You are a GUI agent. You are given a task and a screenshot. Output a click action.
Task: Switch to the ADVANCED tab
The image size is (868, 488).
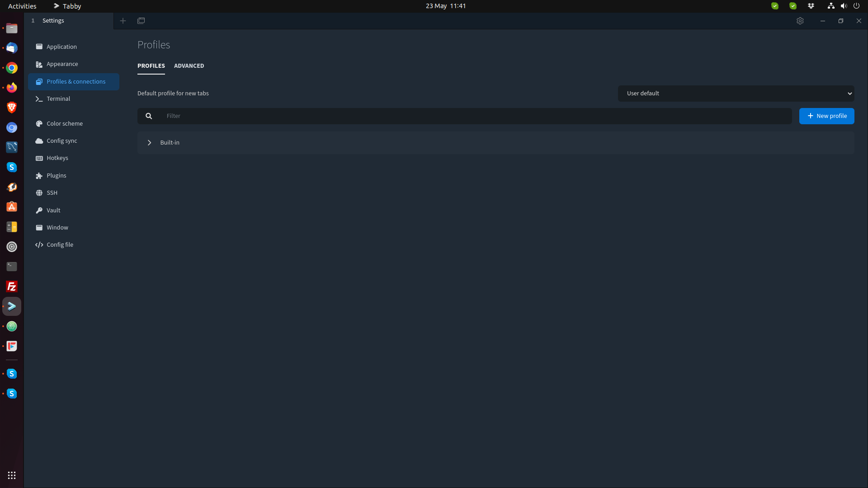189,66
